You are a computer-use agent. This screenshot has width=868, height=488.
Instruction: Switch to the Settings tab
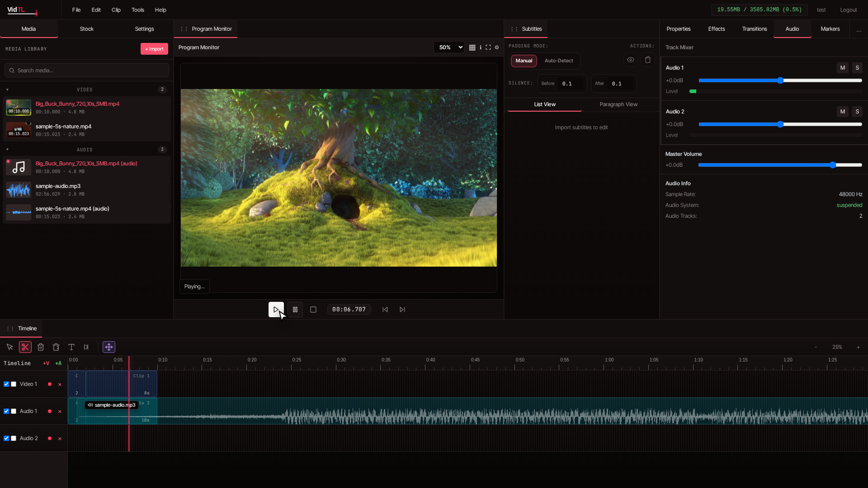click(145, 29)
